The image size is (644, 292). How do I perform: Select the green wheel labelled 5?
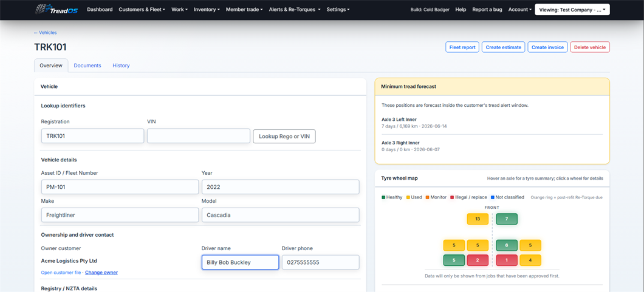point(454,260)
